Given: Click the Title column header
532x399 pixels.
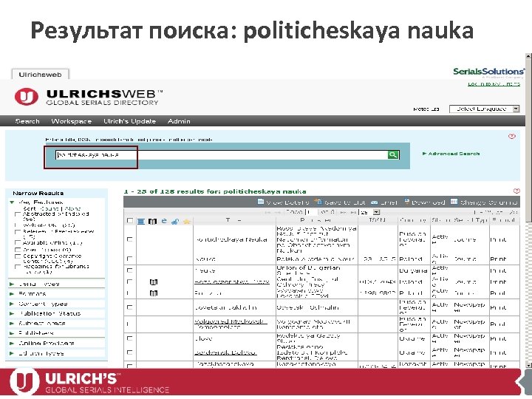Looking at the screenshot, I should coord(234,220).
